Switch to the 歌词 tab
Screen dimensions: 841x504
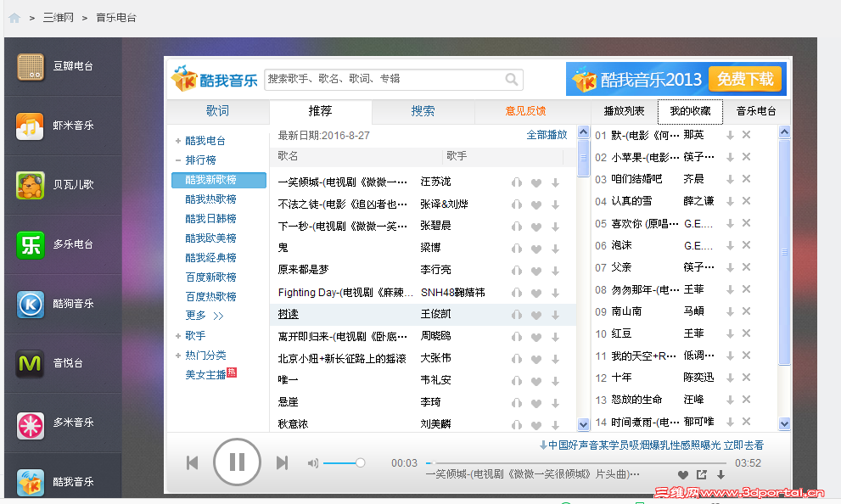pos(218,111)
